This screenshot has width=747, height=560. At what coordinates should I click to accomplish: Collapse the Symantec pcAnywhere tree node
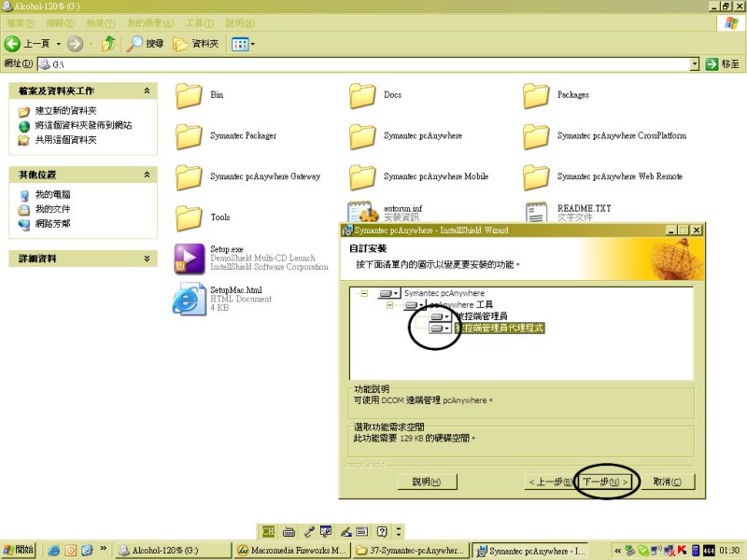click(x=364, y=293)
